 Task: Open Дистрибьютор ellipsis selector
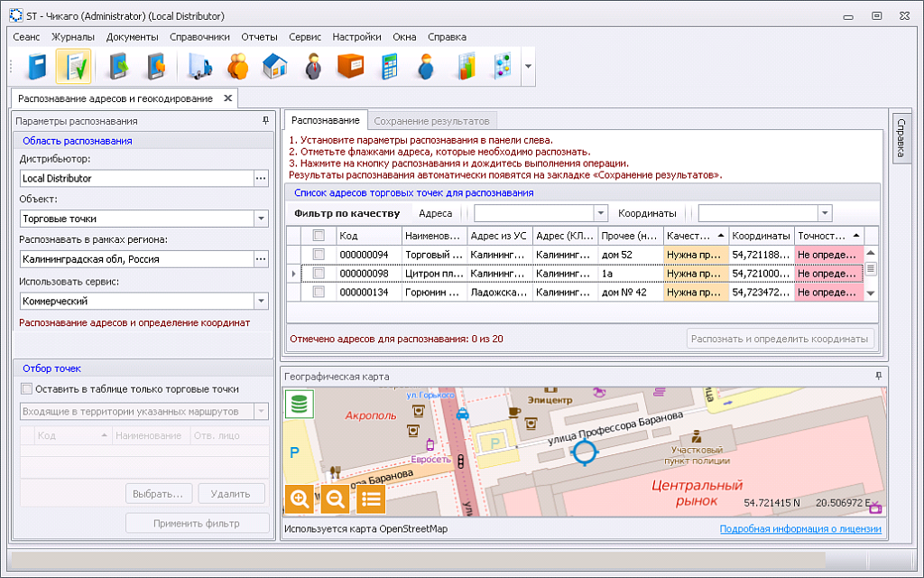[x=261, y=178]
